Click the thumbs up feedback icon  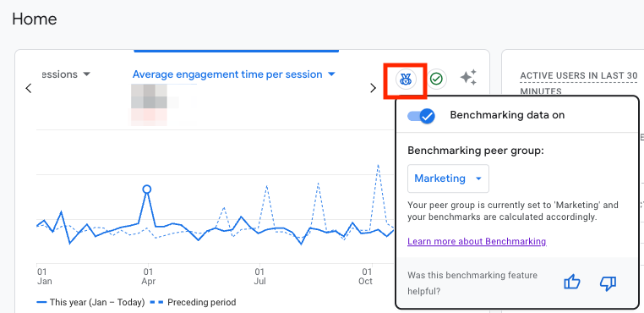point(572,283)
